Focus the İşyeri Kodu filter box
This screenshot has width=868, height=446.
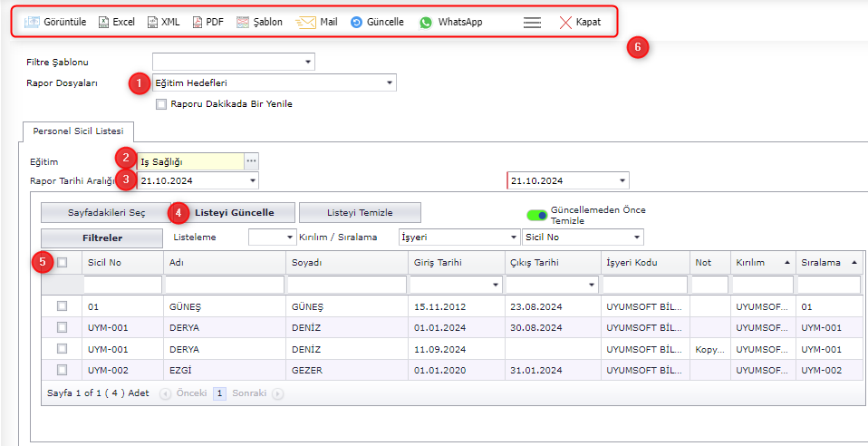pyautogui.click(x=645, y=285)
